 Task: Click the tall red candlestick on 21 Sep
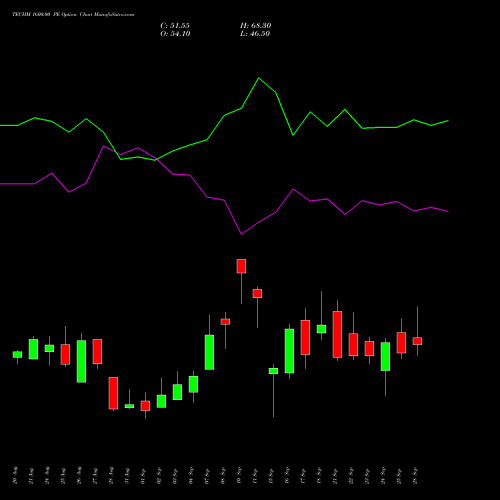tap(337, 334)
